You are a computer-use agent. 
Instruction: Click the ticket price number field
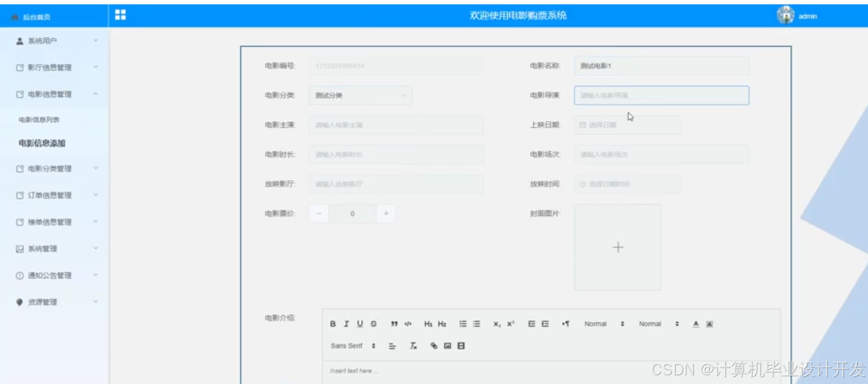(x=352, y=214)
